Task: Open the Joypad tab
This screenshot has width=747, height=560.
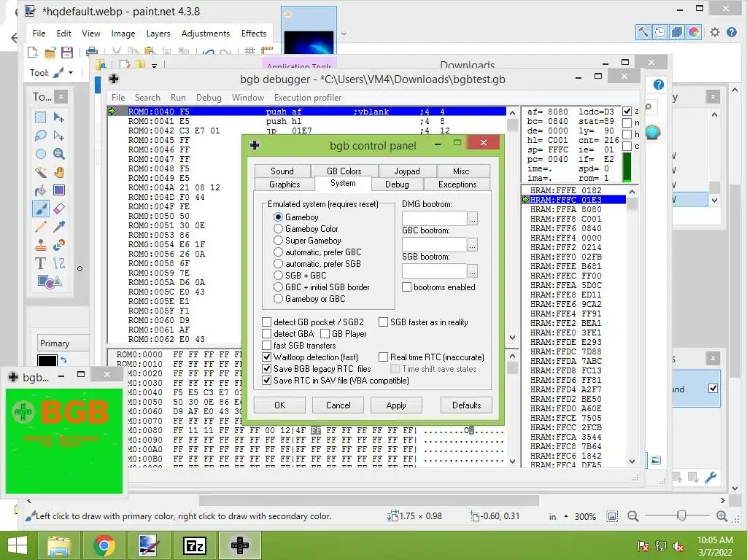Action: coord(407,171)
